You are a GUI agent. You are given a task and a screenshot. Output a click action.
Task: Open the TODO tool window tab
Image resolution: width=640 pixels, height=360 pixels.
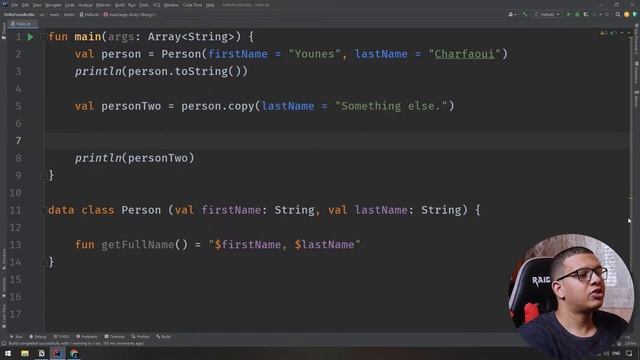point(62,337)
